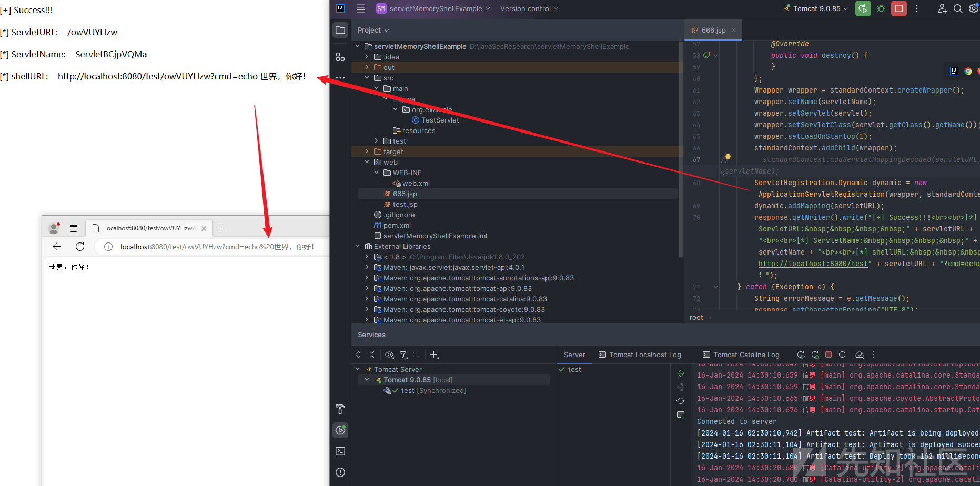Add a new service with plus icon
The width and height of the screenshot is (980, 486).
point(434,355)
